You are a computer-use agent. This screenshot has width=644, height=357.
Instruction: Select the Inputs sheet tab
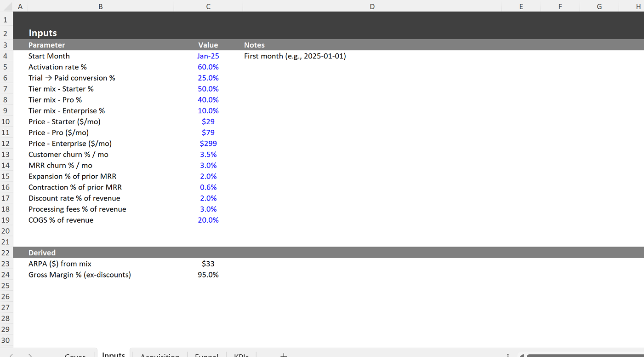pos(114,354)
